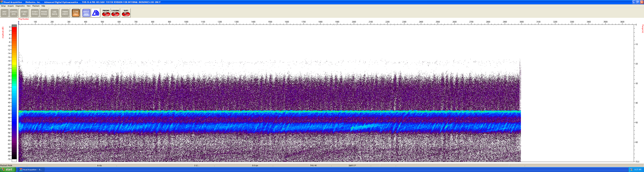This screenshot has width=644, height=172.
Task: Open the Windows start button
Action: click(x=8, y=169)
